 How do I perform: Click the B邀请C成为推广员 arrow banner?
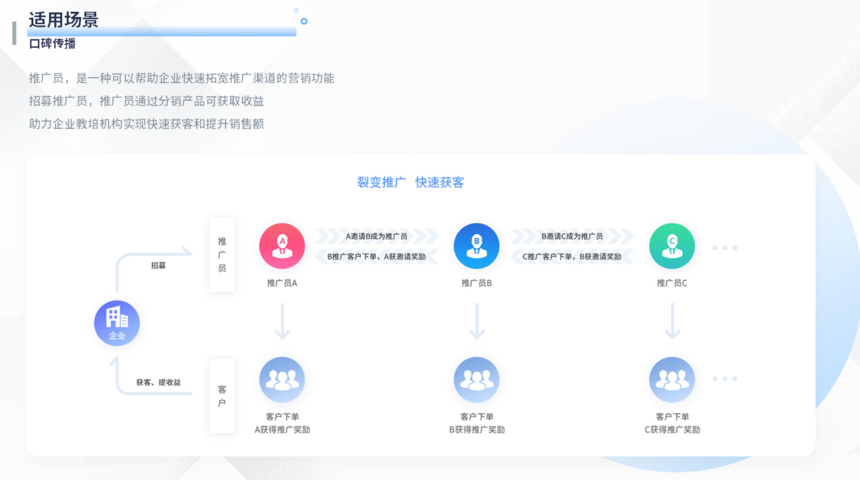pos(572,237)
